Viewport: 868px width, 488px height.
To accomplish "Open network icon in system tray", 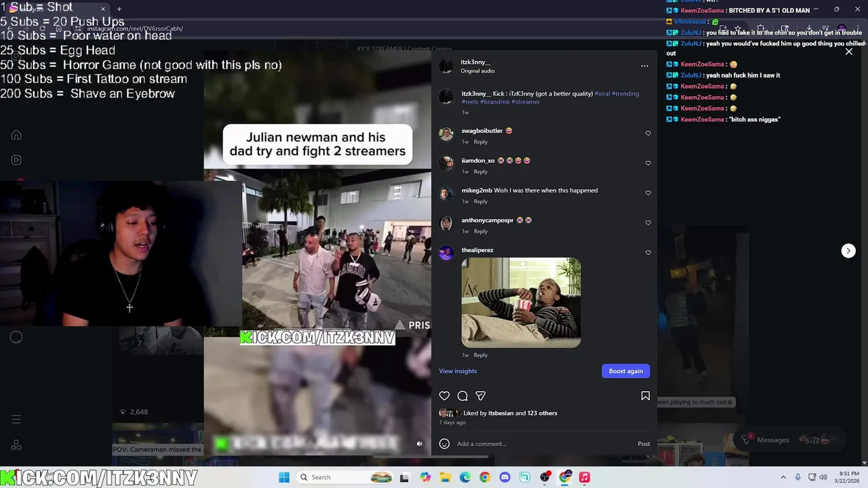I will click(x=812, y=477).
